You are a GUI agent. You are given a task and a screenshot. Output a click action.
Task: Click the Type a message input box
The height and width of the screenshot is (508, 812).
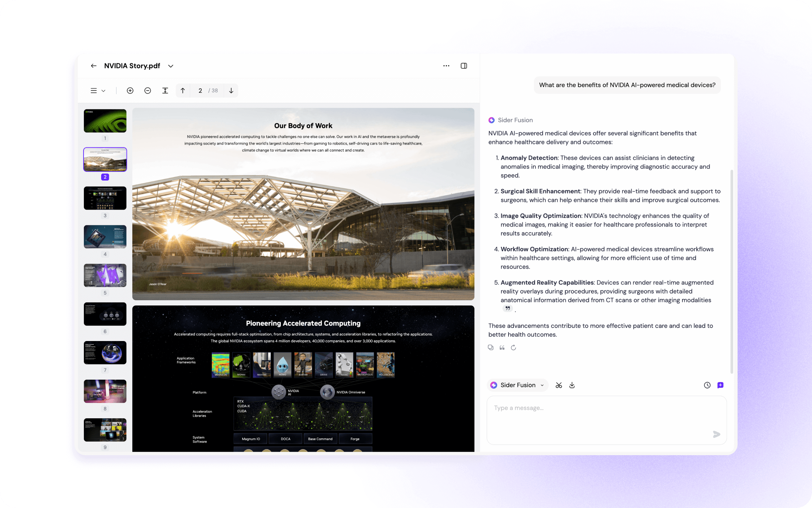[x=606, y=420]
